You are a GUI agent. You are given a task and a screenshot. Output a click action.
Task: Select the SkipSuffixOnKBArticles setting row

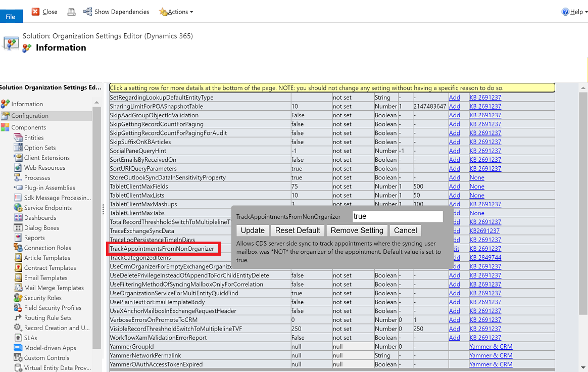coord(332,142)
